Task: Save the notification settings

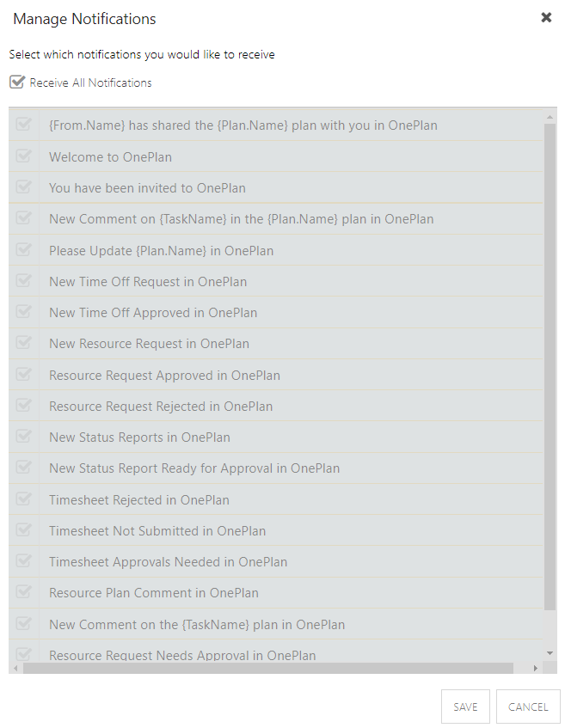Action: coord(465,707)
